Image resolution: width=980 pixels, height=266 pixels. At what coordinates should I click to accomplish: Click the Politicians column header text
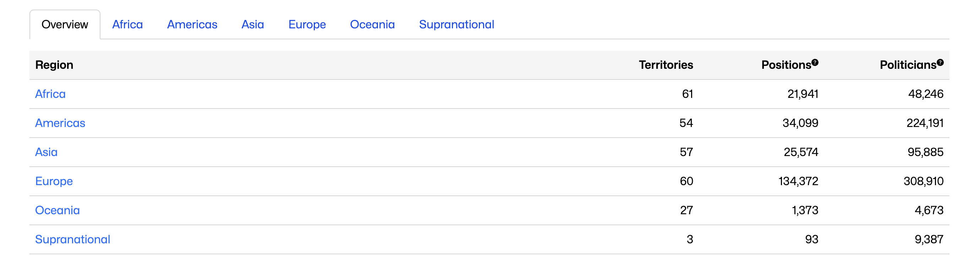point(908,65)
